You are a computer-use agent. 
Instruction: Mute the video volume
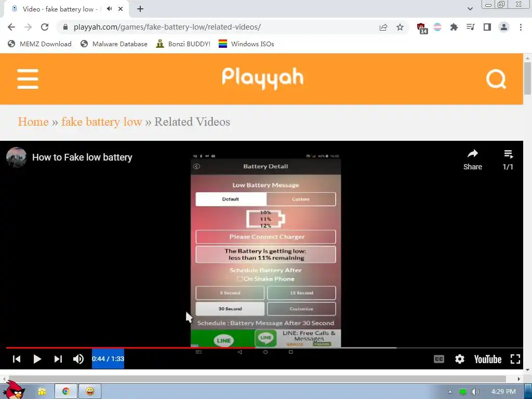click(x=78, y=359)
